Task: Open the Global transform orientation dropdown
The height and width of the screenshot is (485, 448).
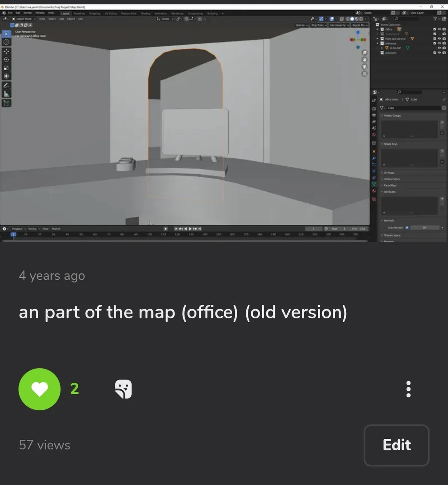Action: tap(165, 19)
